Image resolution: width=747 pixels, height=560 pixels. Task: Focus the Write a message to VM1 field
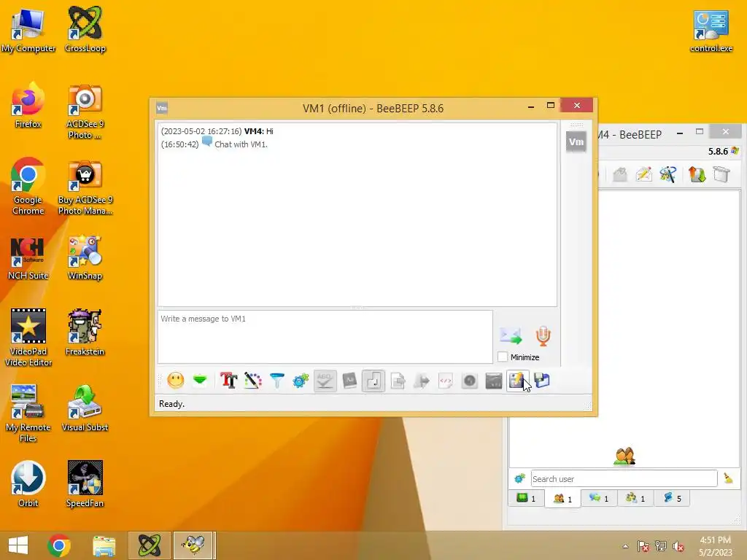tap(325, 337)
